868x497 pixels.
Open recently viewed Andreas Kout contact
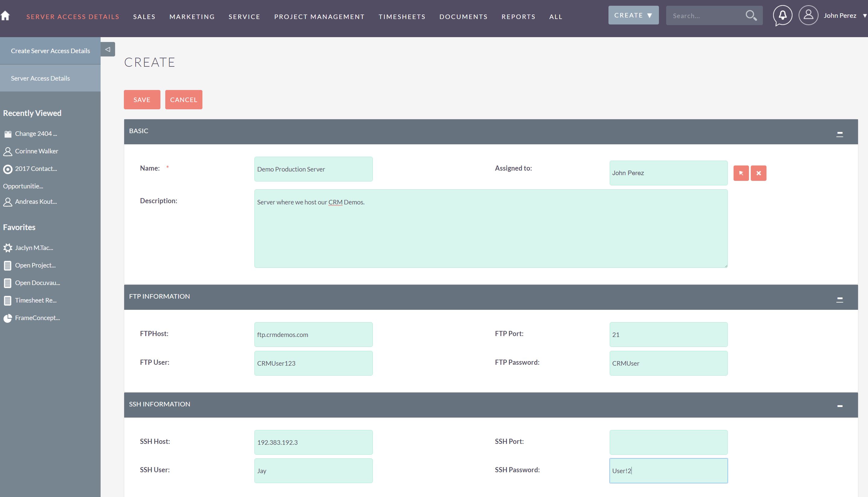[x=36, y=202]
